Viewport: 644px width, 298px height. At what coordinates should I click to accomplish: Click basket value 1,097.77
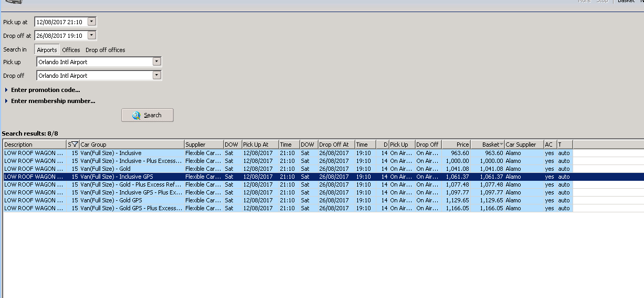click(491, 192)
